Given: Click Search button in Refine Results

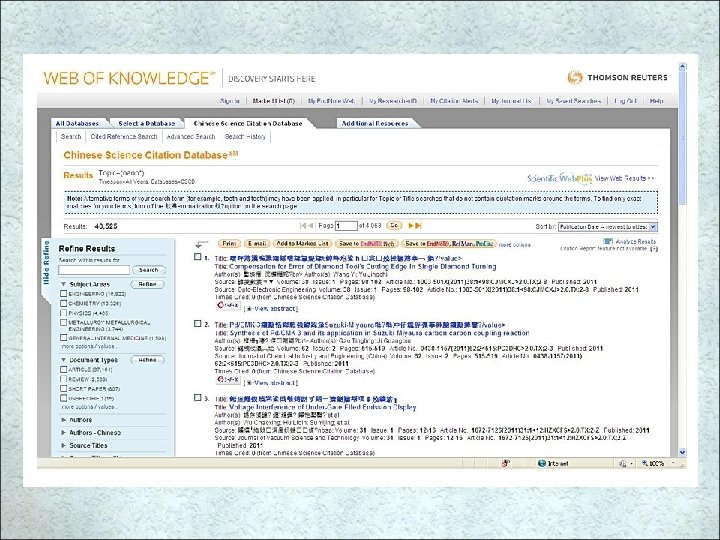Looking at the screenshot, I should [x=149, y=270].
